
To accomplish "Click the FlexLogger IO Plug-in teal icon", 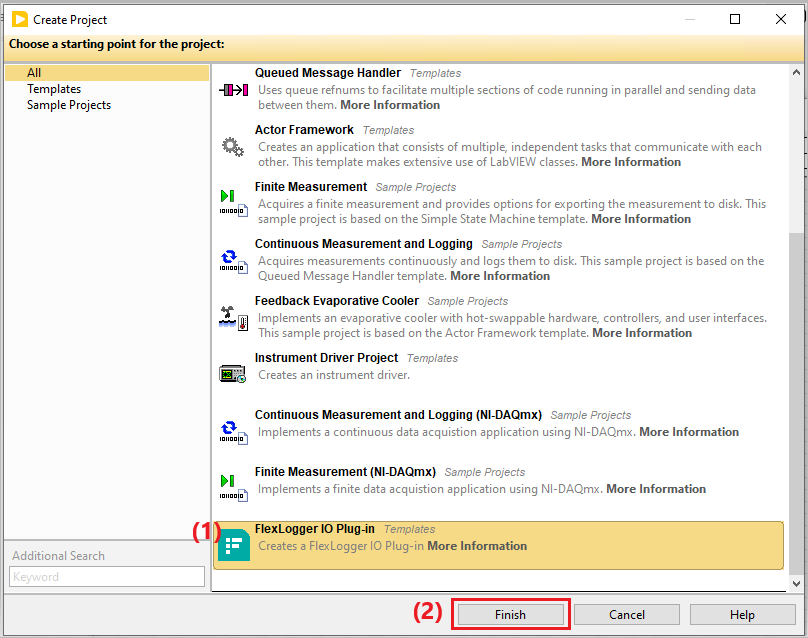I will tap(234, 545).
